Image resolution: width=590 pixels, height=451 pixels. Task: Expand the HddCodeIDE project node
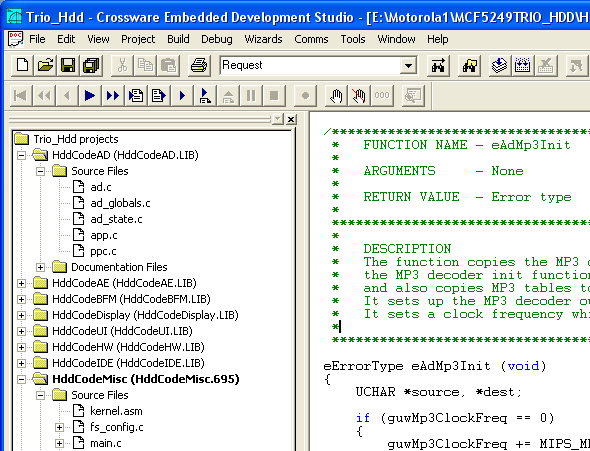pyautogui.click(x=21, y=363)
